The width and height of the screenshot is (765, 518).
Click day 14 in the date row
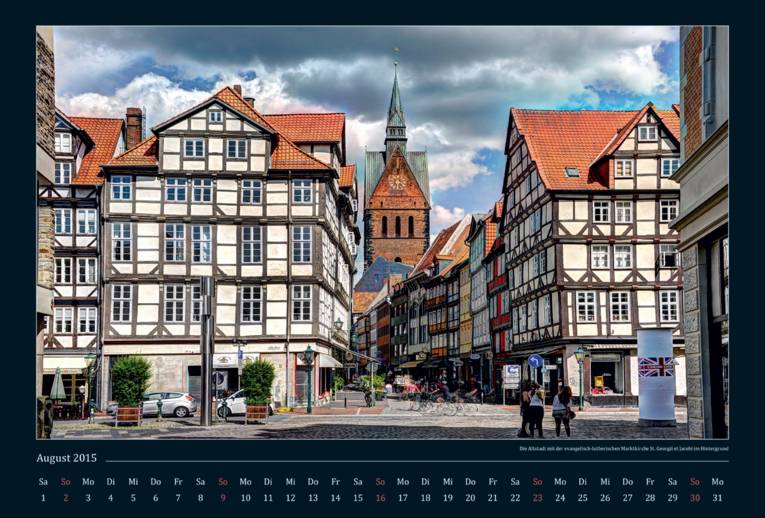[x=335, y=497]
